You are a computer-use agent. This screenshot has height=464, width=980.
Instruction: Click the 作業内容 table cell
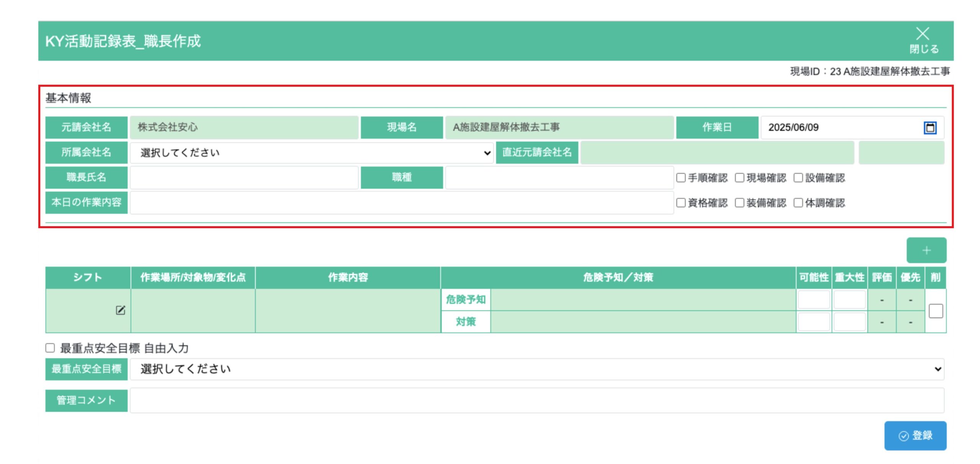point(348,310)
